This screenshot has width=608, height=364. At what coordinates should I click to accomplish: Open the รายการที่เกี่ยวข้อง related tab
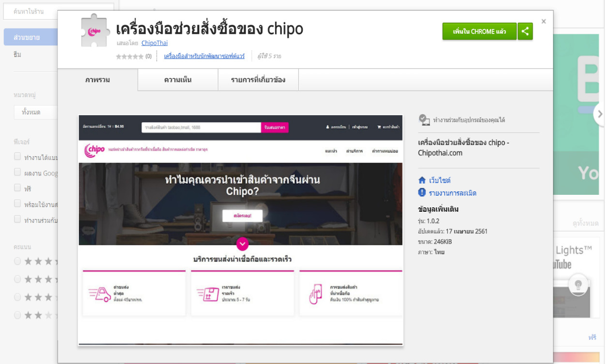coord(258,80)
